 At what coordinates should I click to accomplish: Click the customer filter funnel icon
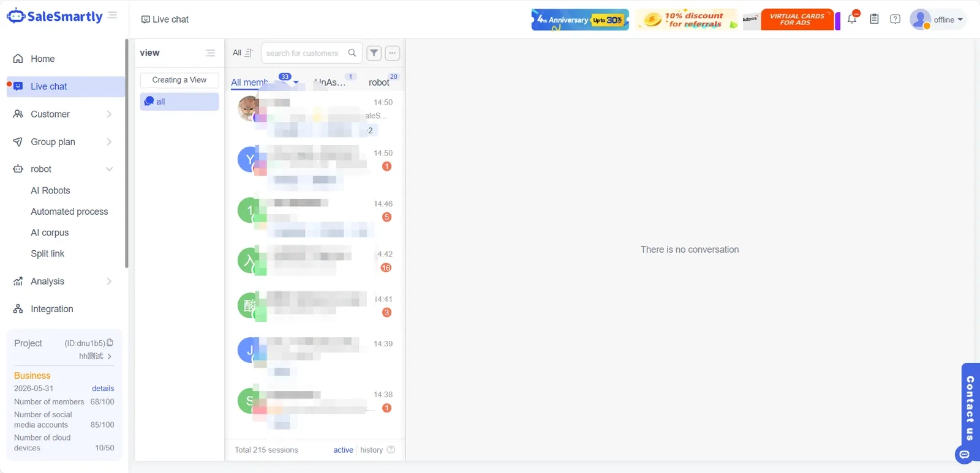[374, 53]
